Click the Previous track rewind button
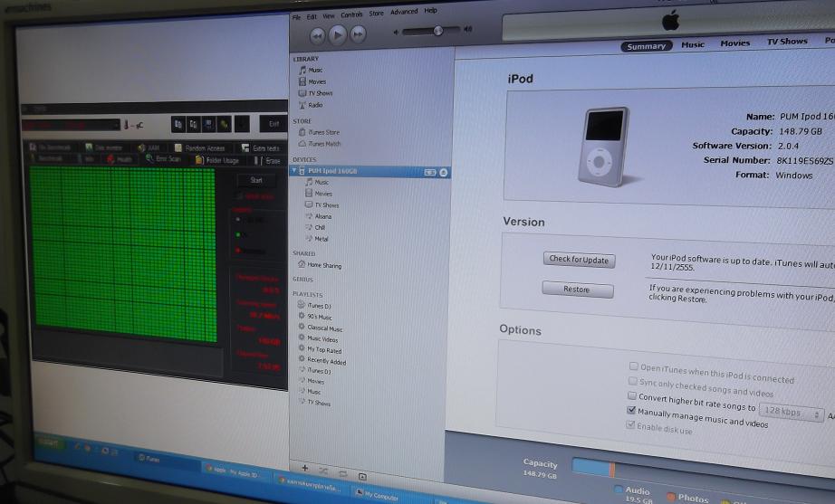 click(x=317, y=35)
